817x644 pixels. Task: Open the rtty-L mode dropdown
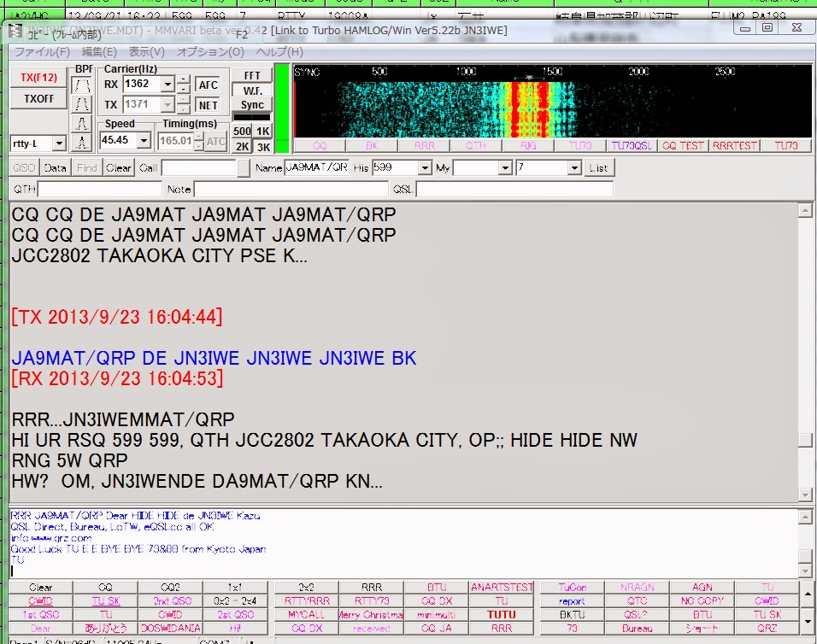[x=60, y=142]
